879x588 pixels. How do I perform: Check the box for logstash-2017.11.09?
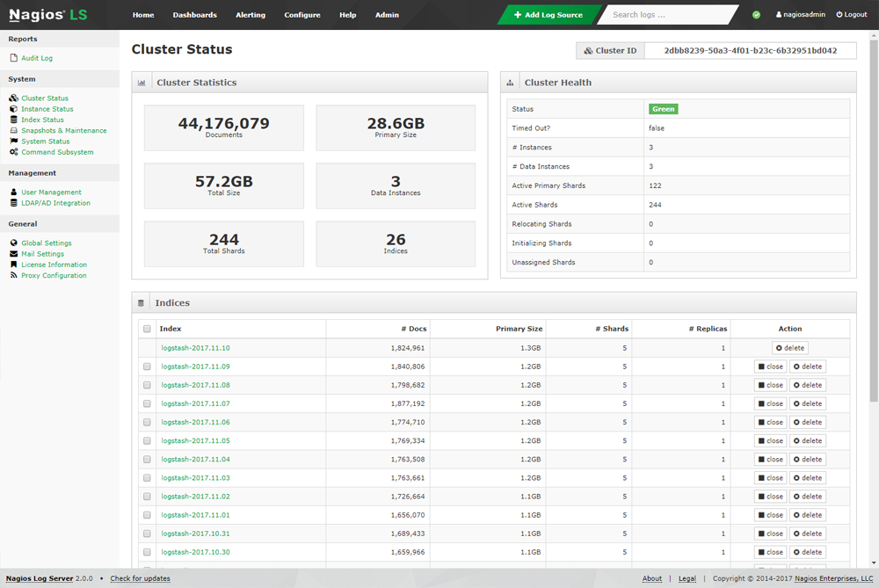pyautogui.click(x=147, y=367)
